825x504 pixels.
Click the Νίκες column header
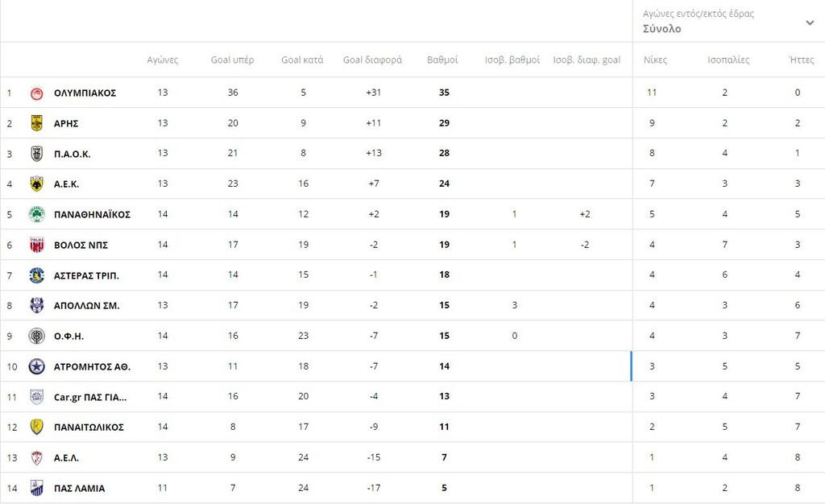(x=655, y=60)
